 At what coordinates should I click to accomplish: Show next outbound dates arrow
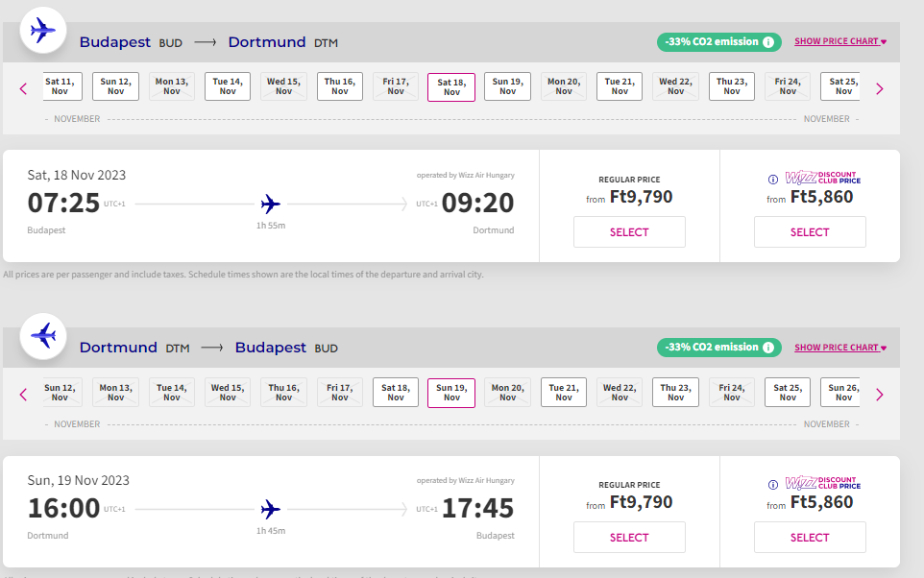pos(879,89)
